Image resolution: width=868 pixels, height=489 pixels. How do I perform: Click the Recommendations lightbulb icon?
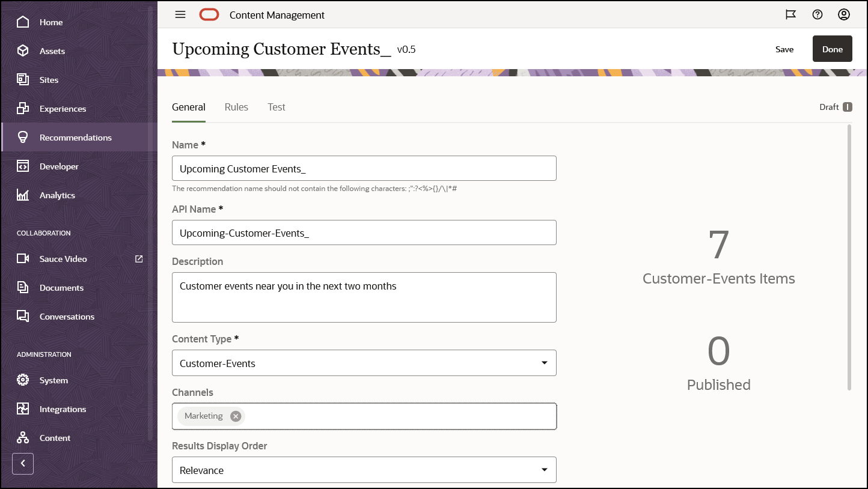click(23, 138)
